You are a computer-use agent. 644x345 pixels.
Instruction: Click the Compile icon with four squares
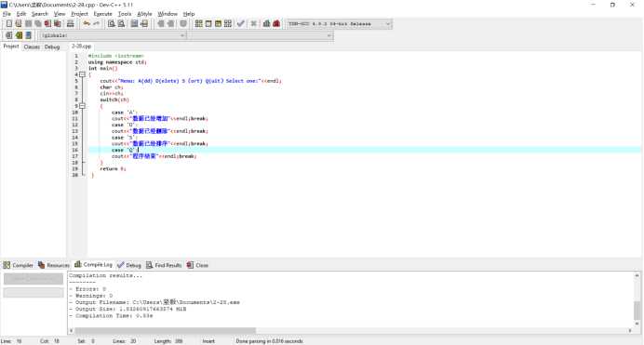(199, 24)
